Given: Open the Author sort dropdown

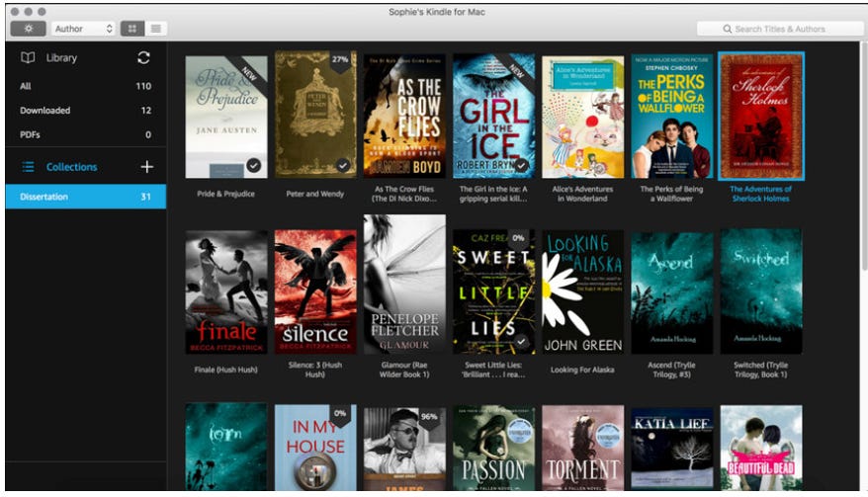Looking at the screenshot, I should pos(84,29).
